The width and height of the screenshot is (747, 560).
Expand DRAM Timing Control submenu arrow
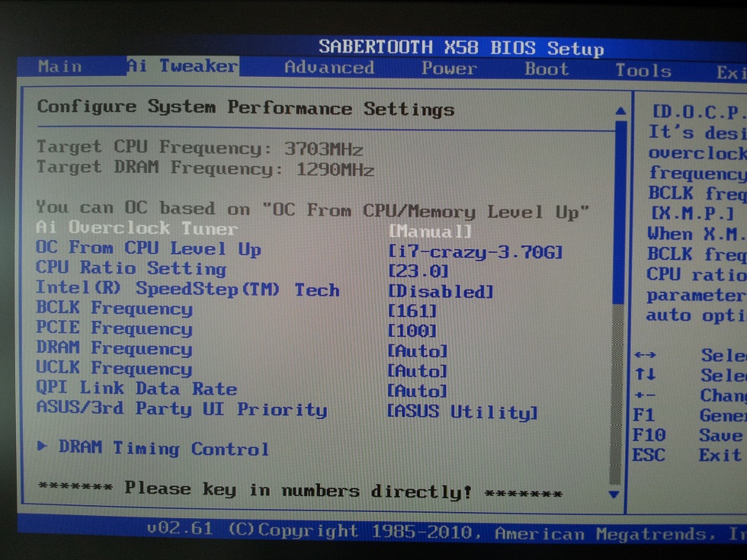click(42, 446)
